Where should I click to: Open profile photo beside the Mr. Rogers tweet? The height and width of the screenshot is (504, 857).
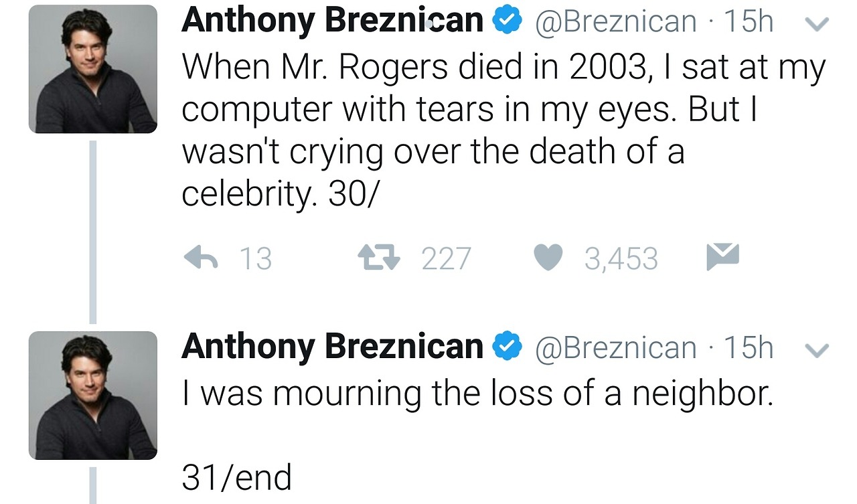92,69
